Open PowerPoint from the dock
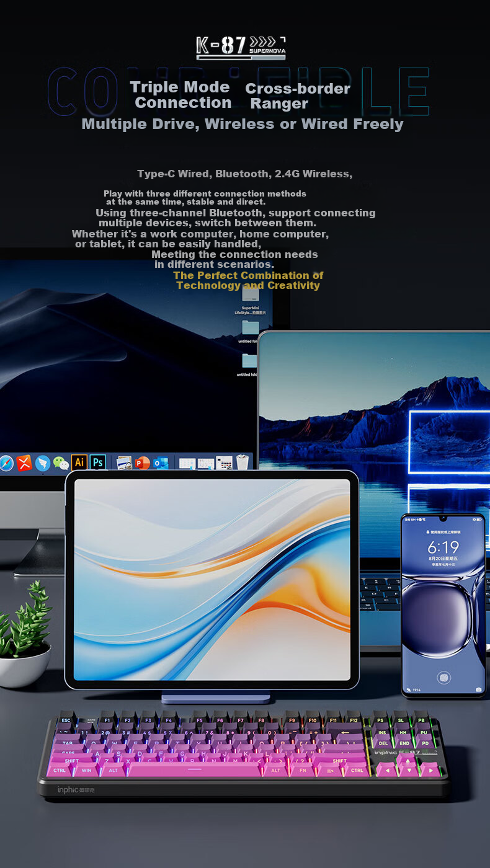The image size is (490, 868). tap(143, 463)
